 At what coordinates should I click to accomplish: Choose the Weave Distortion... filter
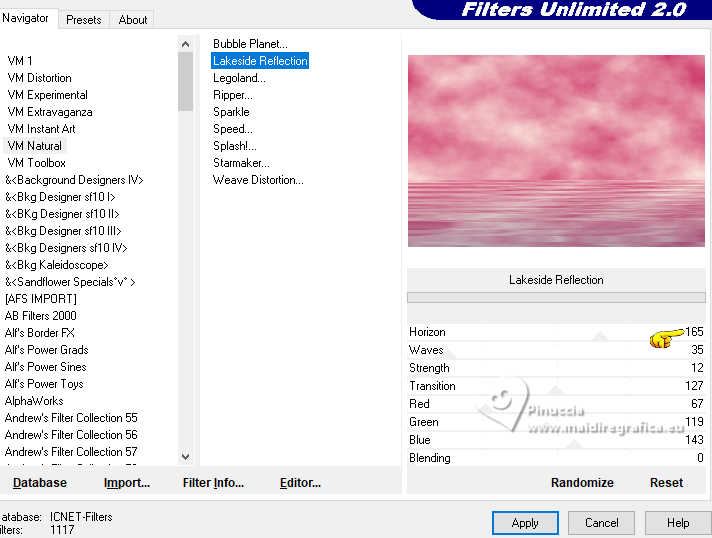coord(258,180)
